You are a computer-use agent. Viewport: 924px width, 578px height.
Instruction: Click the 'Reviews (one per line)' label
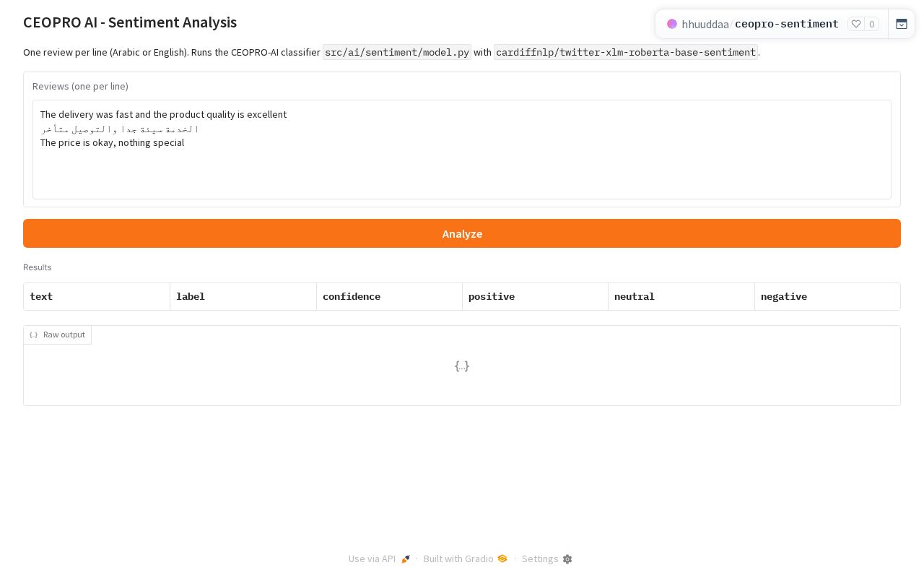point(80,87)
